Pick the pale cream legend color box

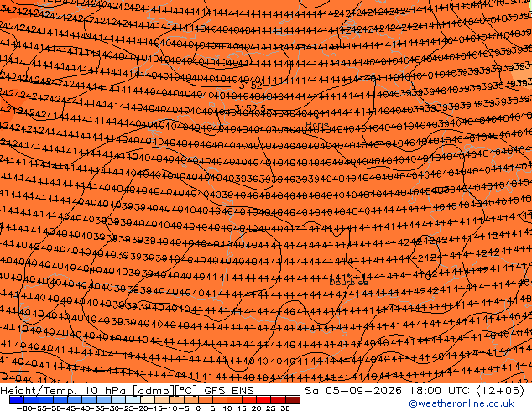point(148,400)
